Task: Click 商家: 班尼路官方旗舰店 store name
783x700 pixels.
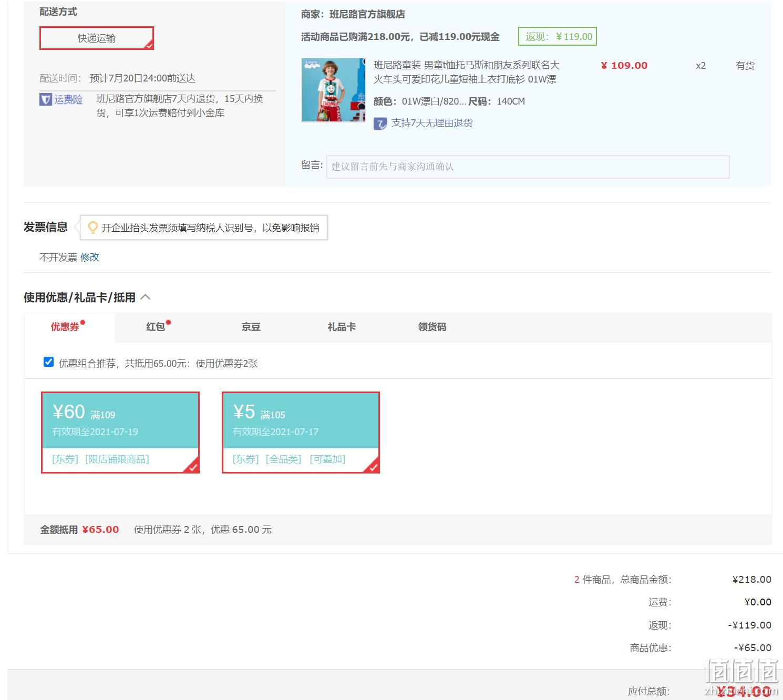Action: (353, 14)
